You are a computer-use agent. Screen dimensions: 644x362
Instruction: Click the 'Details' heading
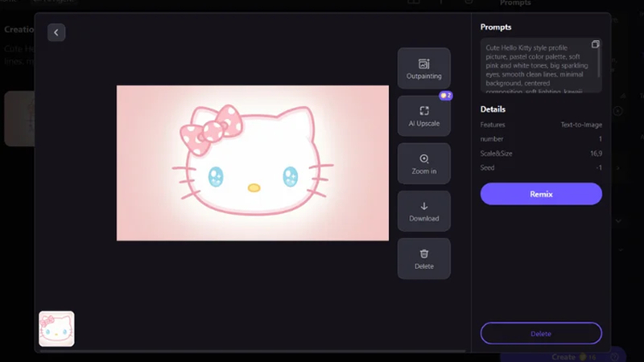click(x=493, y=109)
